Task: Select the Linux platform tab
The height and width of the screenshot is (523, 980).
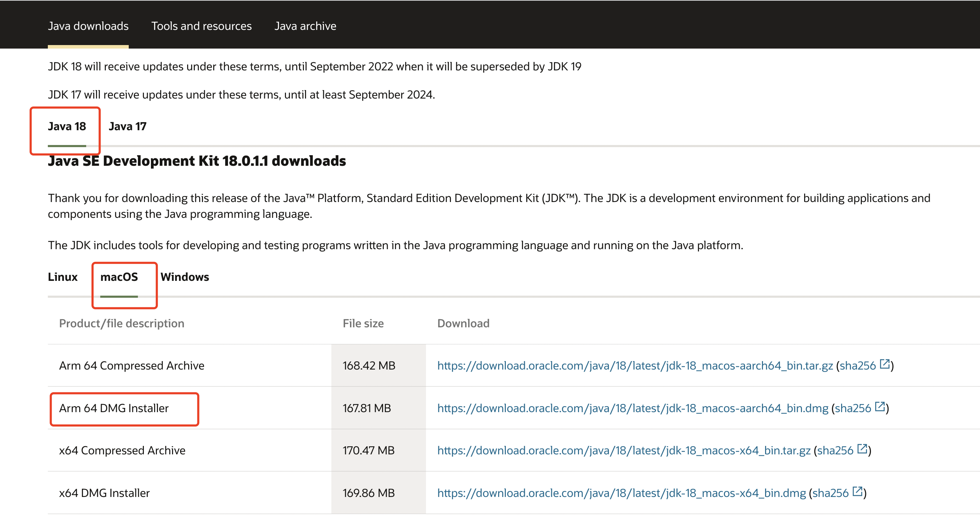Action: 62,277
